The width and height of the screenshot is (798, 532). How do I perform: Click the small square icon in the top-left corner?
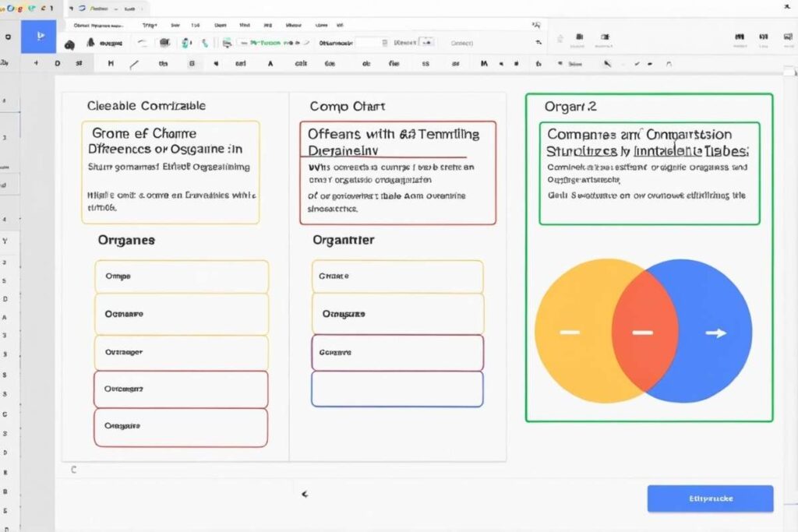click(8, 37)
